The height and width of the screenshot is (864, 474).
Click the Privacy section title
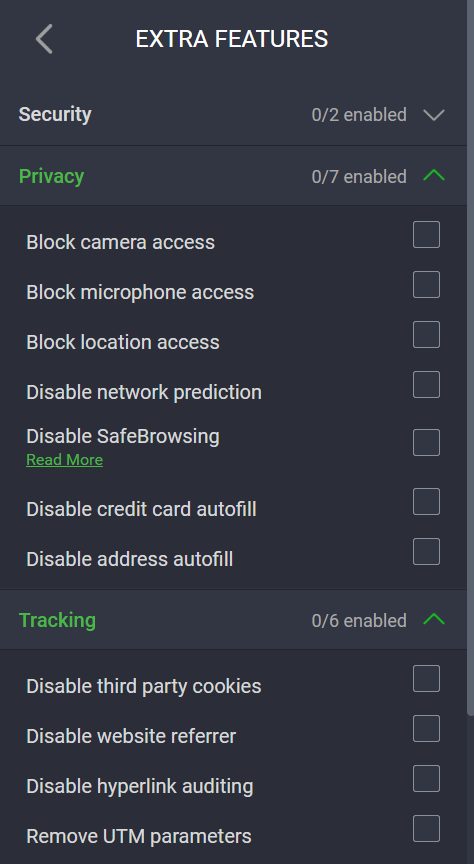coord(51,176)
